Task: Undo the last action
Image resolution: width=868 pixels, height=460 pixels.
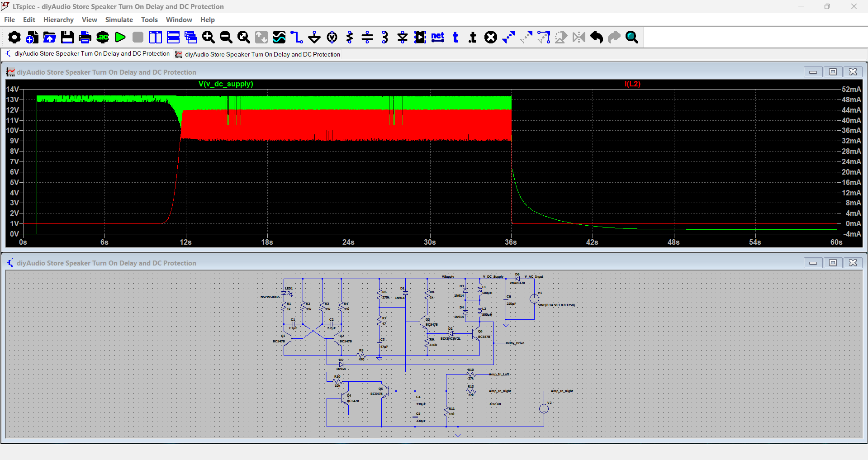Action: [x=597, y=37]
